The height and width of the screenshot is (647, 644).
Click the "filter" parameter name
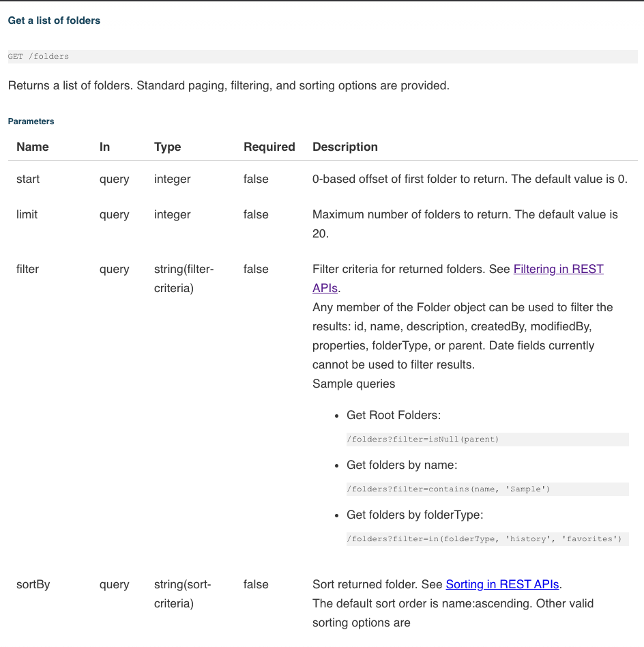(28, 269)
